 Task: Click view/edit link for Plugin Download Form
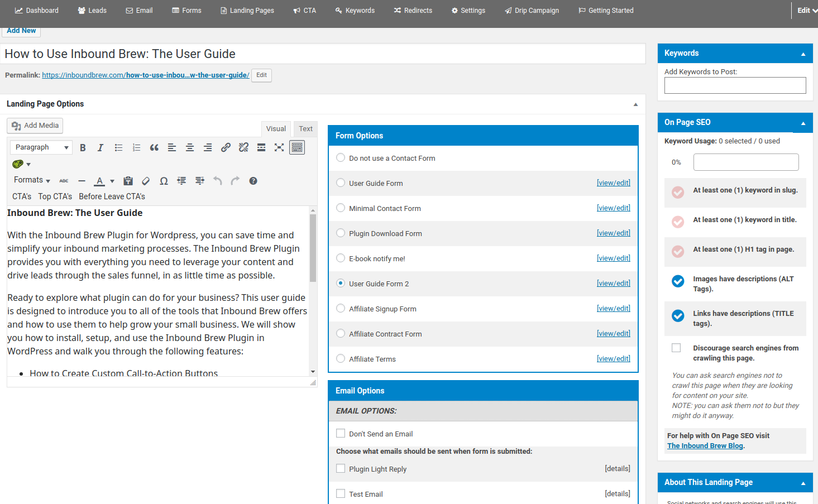(613, 233)
